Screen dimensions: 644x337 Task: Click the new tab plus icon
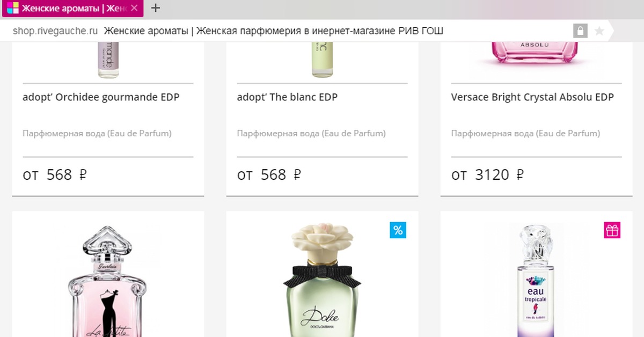pyautogui.click(x=156, y=8)
